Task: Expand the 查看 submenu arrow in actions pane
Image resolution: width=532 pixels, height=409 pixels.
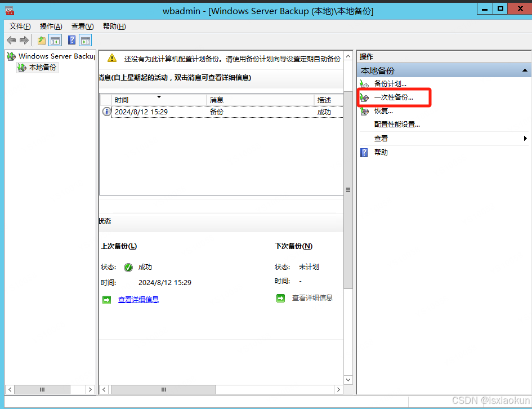Action: click(x=526, y=138)
